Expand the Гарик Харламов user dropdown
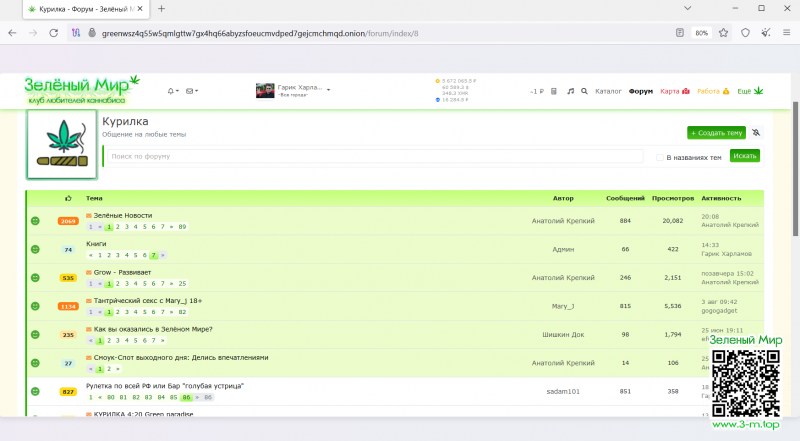The image size is (800, 441). click(x=328, y=89)
